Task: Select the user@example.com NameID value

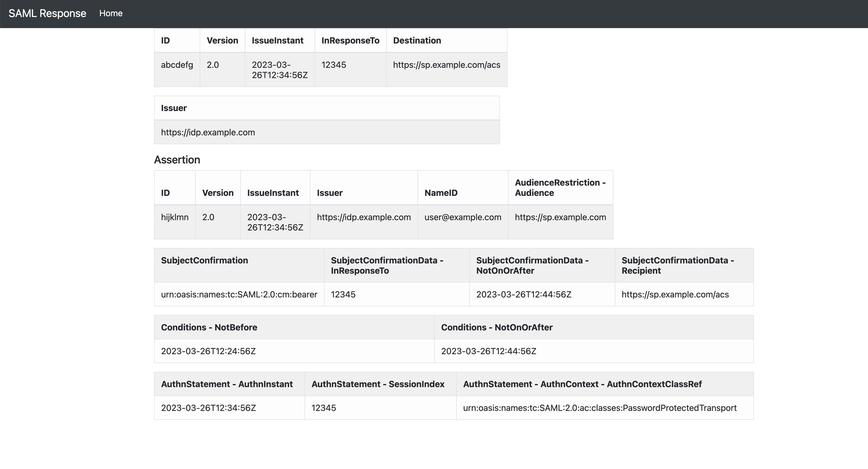Action: tap(463, 222)
